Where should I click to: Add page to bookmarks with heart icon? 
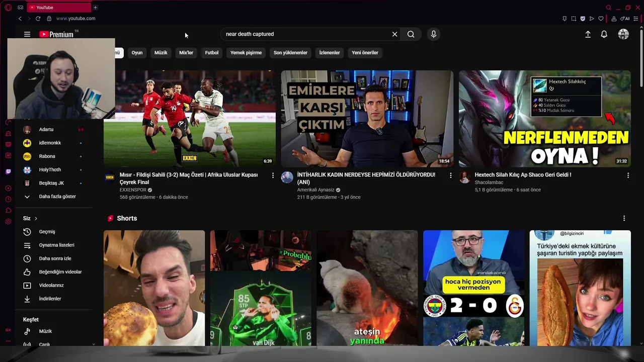(x=601, y=19)
